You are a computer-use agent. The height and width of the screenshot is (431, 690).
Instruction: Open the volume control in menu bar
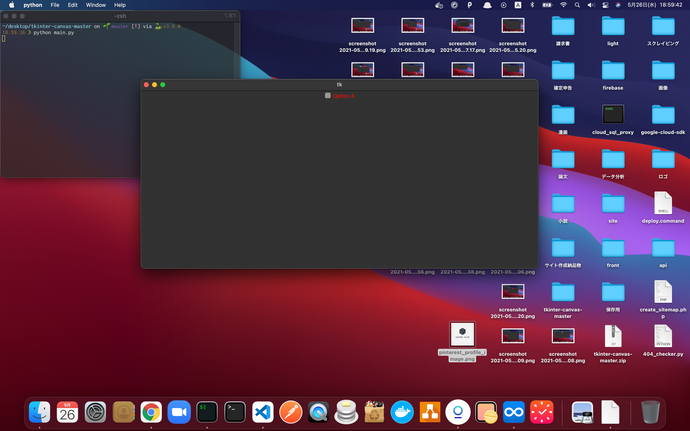(x=591, y=5)
